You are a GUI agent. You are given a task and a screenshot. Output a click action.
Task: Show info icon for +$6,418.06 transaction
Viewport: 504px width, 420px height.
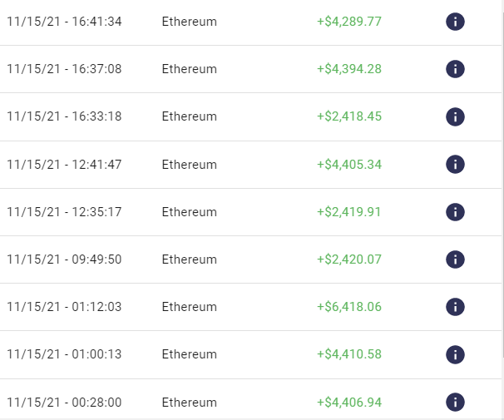455,307
